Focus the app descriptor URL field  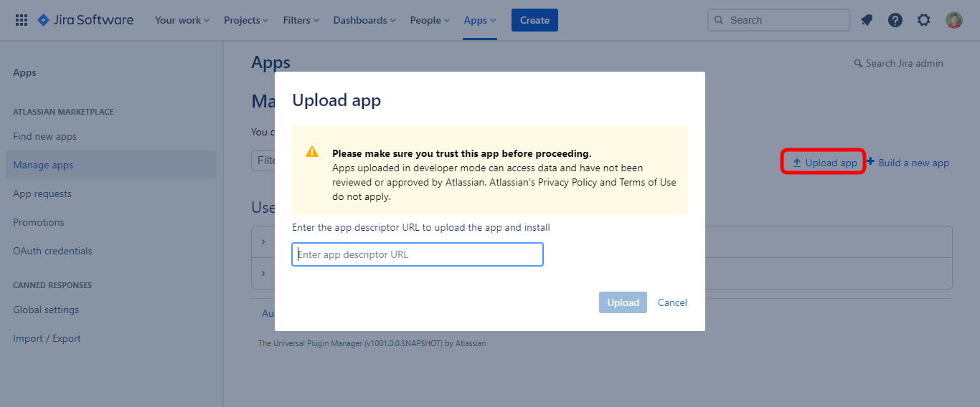(418, 254)
